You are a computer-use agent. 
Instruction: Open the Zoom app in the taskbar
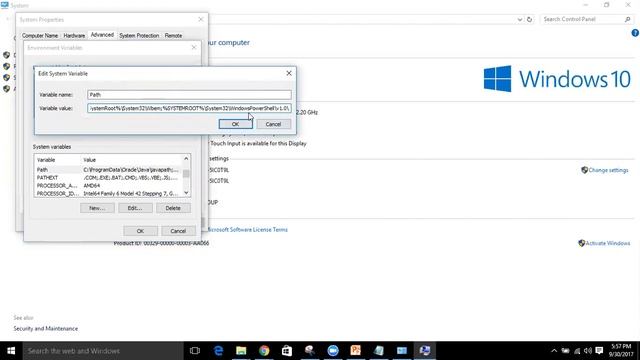tap(333, 351)
